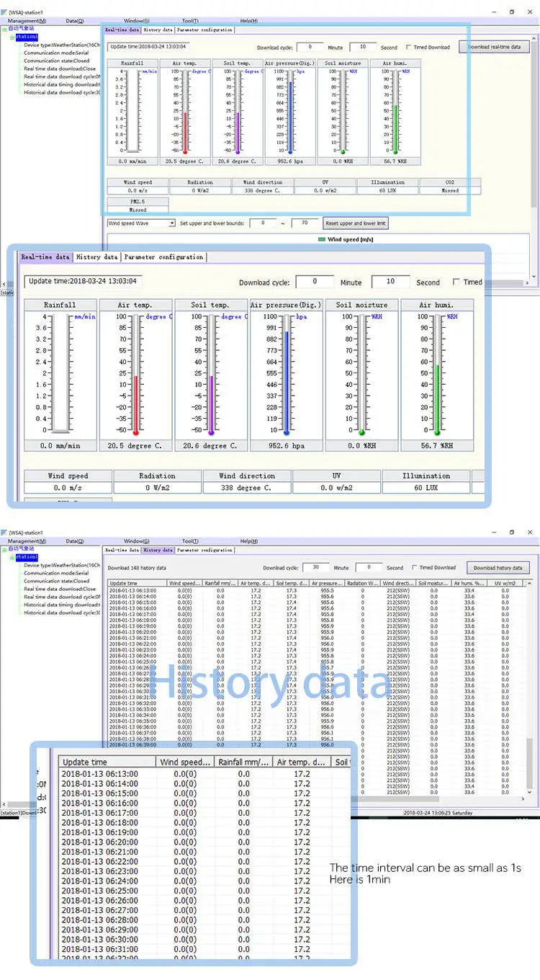
Task: Click the 'Radiation W...' column header
Action: (363, 583)
